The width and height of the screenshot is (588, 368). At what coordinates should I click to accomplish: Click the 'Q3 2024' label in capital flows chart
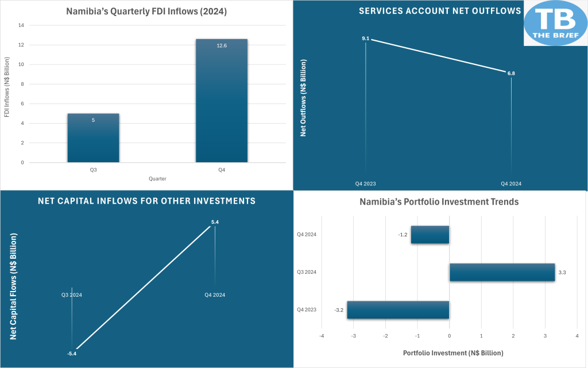tap(72, 295)
